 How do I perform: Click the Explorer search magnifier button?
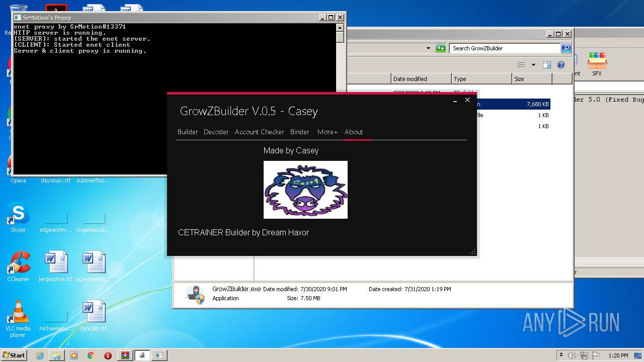click(566, 48)
